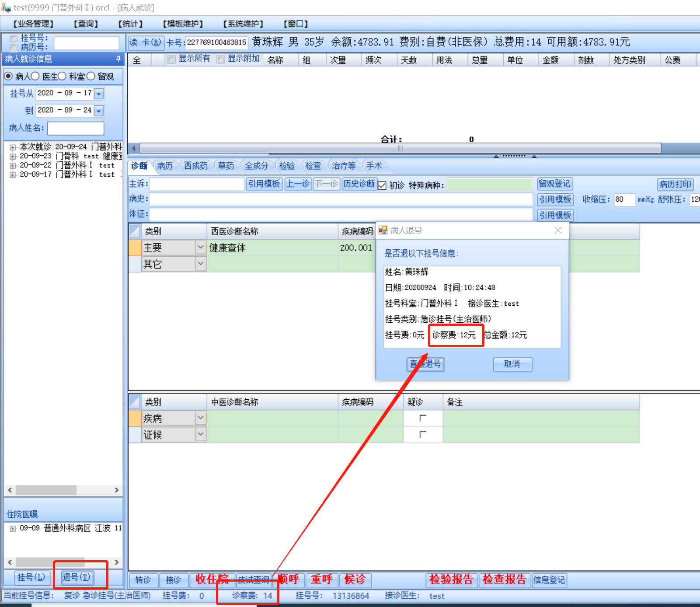700x607 pixels.
Task: Expand the 20-09-22 门普外科 tree node
Action: (x=13, y=166)
